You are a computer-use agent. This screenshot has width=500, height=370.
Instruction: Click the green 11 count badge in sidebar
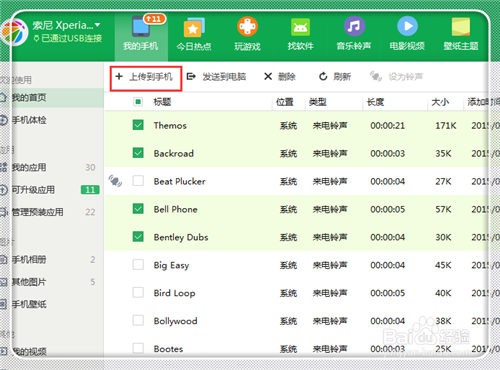pos(90,190)
